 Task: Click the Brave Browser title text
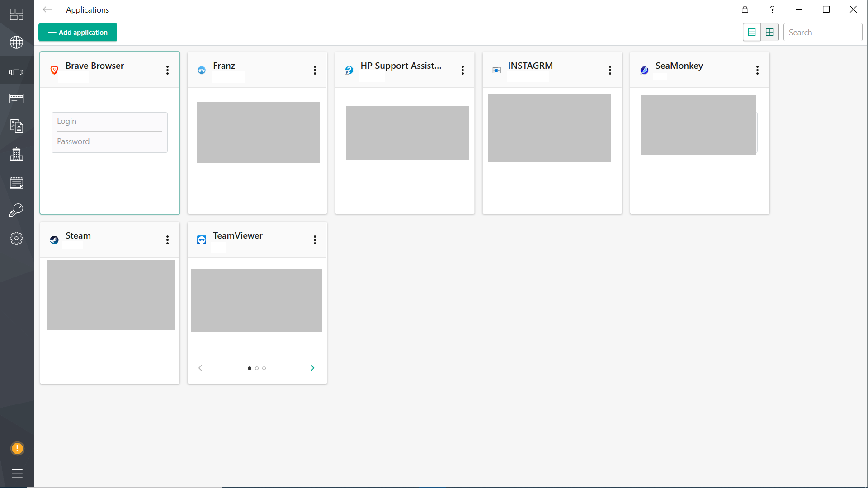[x=94, y=66]
